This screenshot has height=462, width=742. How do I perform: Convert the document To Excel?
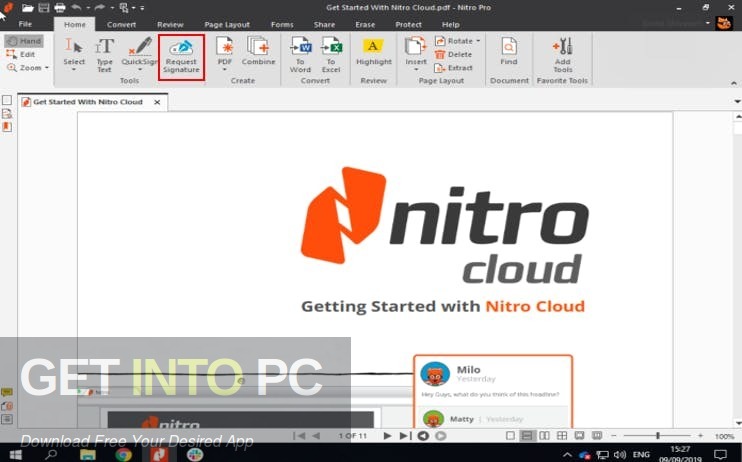[331, 54]
